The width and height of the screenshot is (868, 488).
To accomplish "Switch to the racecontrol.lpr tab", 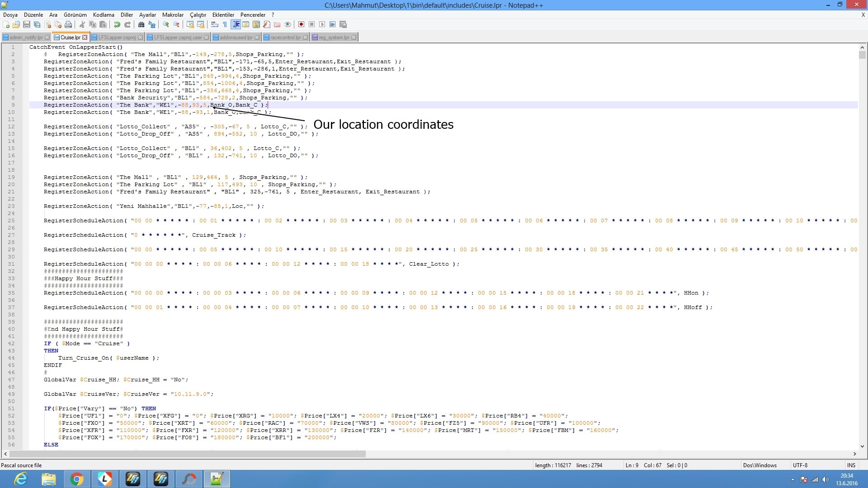I will (x=285, y=38).
